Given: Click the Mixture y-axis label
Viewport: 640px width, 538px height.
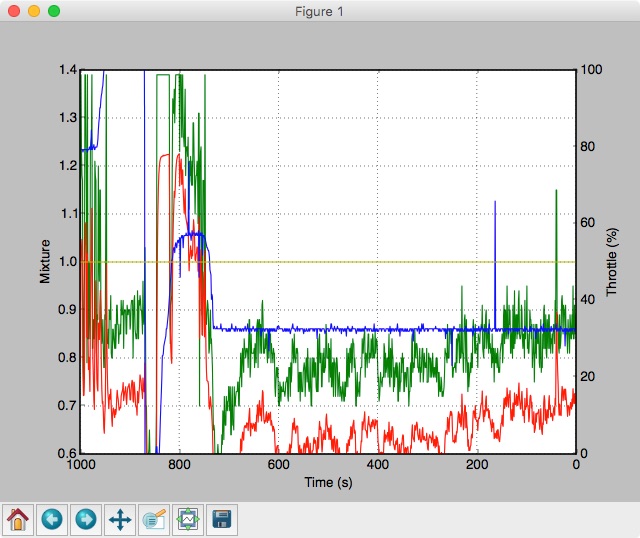Looking at the screenshot, I should click(x=45, y=261).
